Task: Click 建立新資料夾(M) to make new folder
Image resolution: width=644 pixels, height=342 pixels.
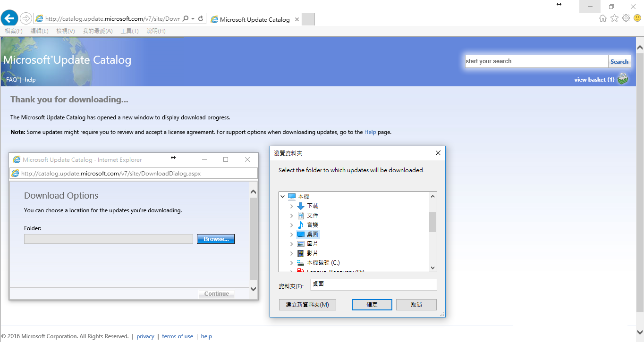Action: pos(307,305)
